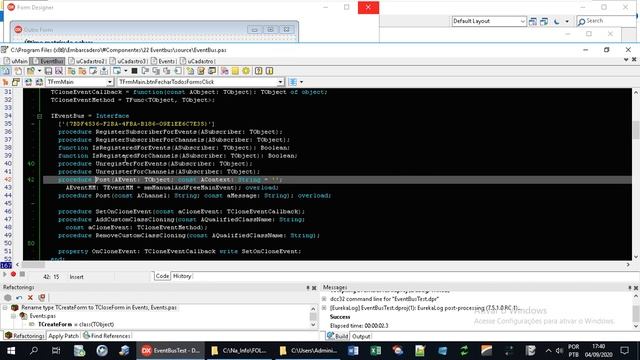The width and height of the screenshot is (640, 360).
Task: Open the Find References bottom tab
Action: [x=107, y=336]
